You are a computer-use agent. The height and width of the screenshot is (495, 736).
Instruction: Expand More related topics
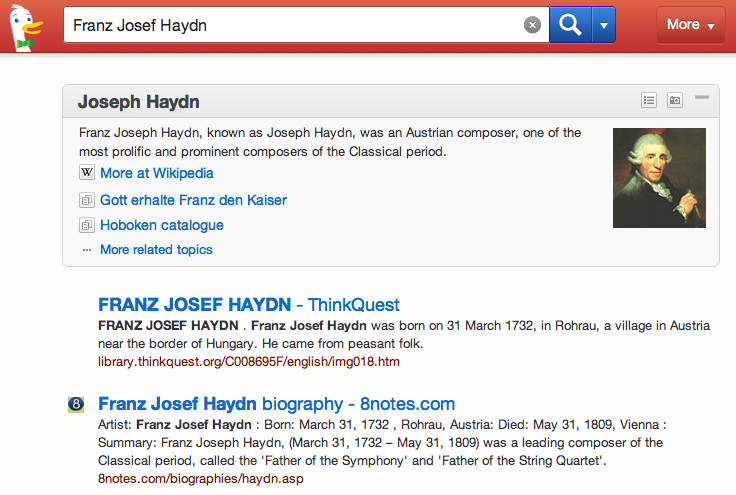click(x=156, y=250)
